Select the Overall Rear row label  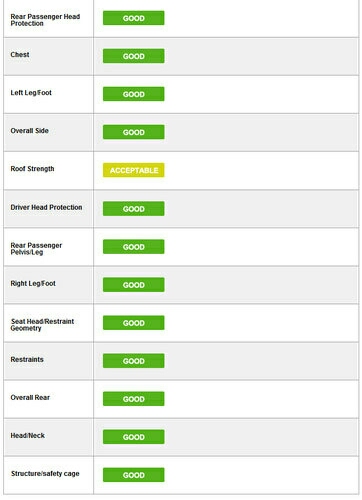[30, 397]
